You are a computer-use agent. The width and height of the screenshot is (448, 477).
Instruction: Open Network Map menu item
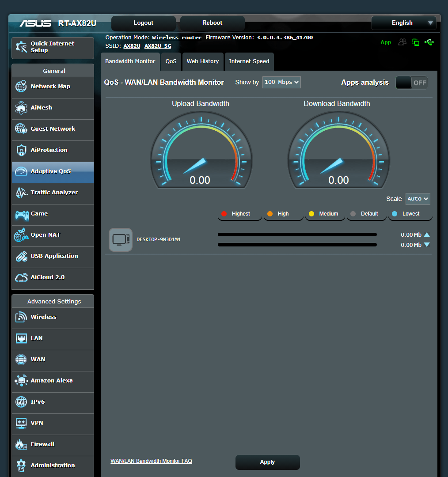coord(53,87)
